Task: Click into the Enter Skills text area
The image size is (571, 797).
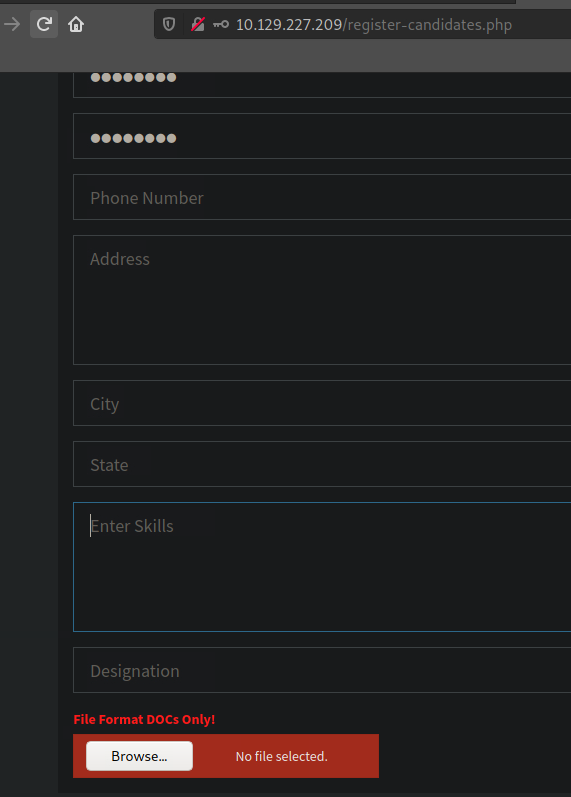Action: pyautogui.click(x=322, y=567)
